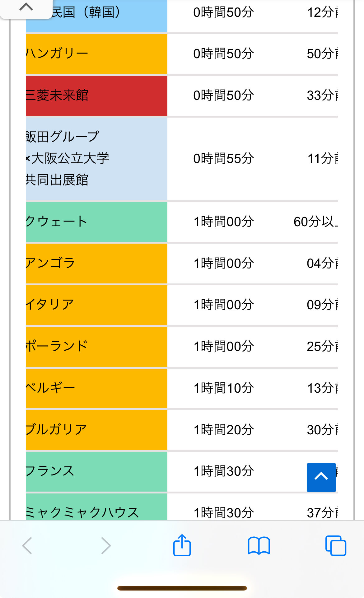Tap the イタリア pavilion cell
The height and width of the screenshot is (598, 364).
point(96,305)
